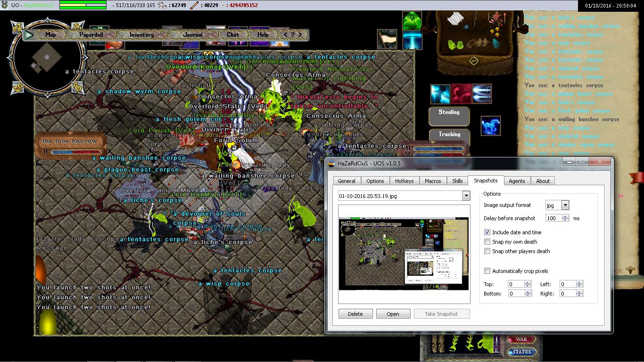Screen dimensions: 644x362
Task: Click the yellow glowing item at bottom left
Action: [47, 321]
